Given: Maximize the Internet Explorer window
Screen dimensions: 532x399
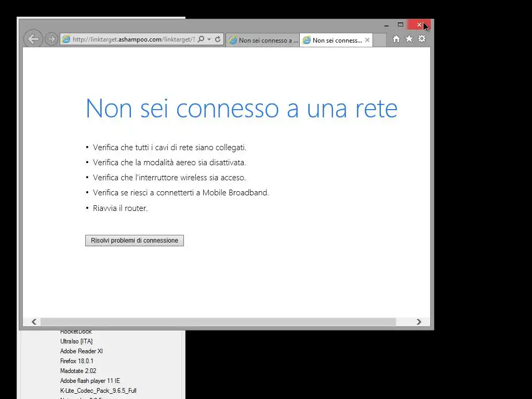Looking at the screenshot, I should click(x=401, y=25).
